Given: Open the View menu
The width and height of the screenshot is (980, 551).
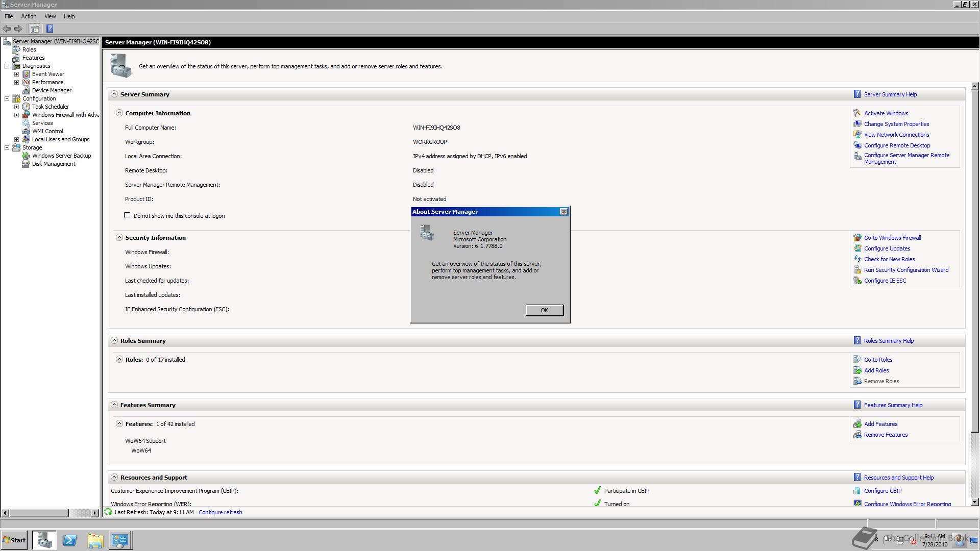Looking at the screenshot, I should click(x=50, y=16).
